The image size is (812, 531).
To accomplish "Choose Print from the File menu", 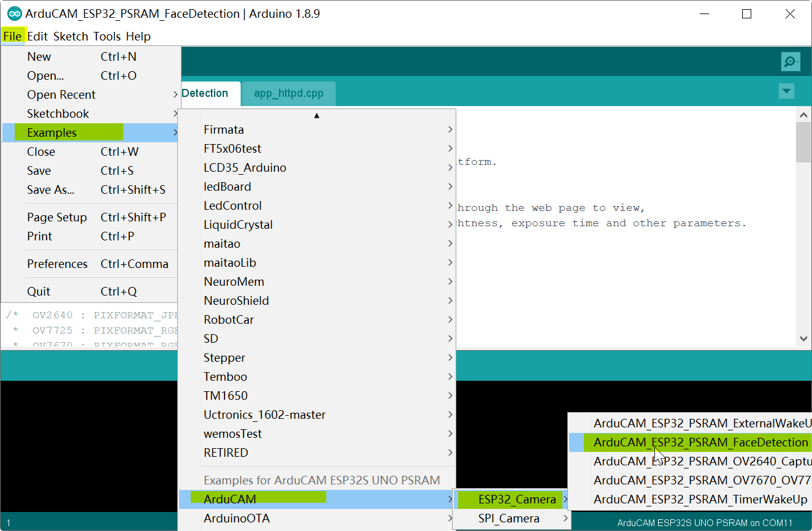I will tap(91, 236).
